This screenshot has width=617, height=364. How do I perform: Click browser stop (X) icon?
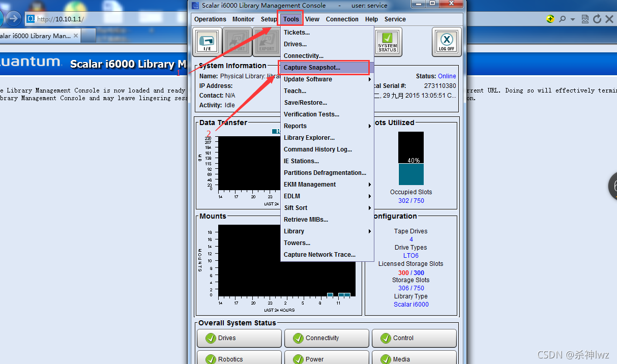pyautogui.click(x=609, y=19)
